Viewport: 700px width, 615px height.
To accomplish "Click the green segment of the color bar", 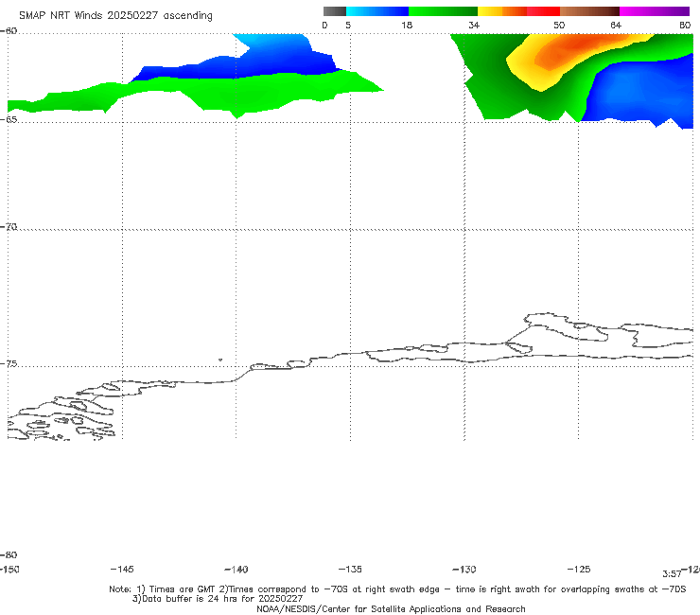I will (x=443, y=11).
